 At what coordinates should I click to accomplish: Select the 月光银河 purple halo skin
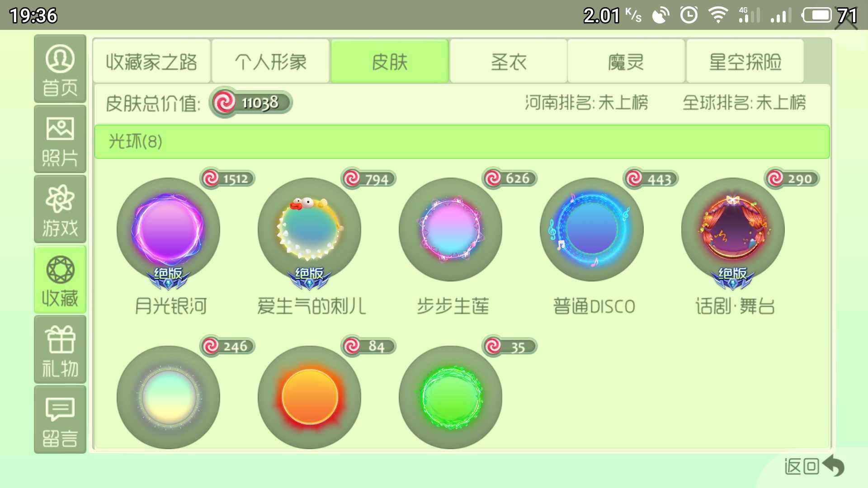[168, 230]
